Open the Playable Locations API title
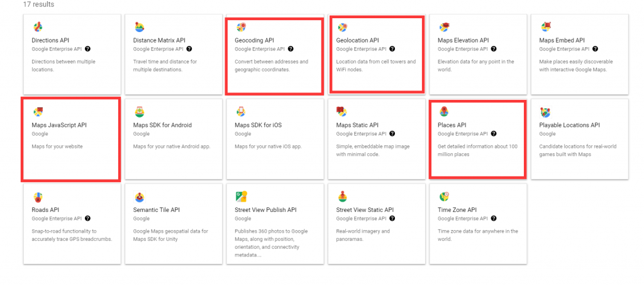This screenshot has width=644, height=286. (x=569, y=125)
